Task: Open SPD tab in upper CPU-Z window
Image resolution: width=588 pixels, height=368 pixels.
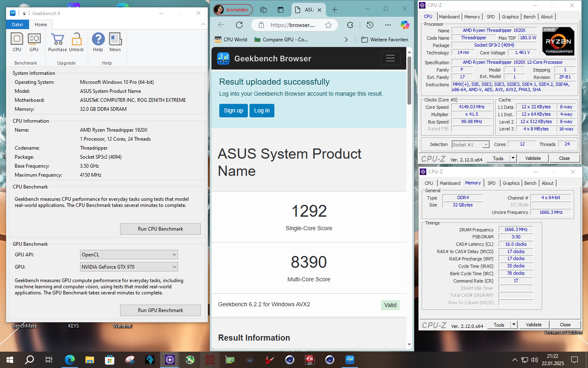Action: pos(491,17)
